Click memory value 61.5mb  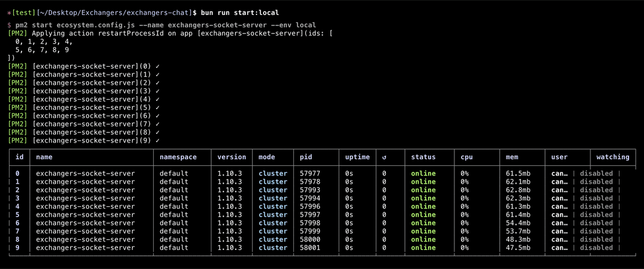[x=518, y=174]
